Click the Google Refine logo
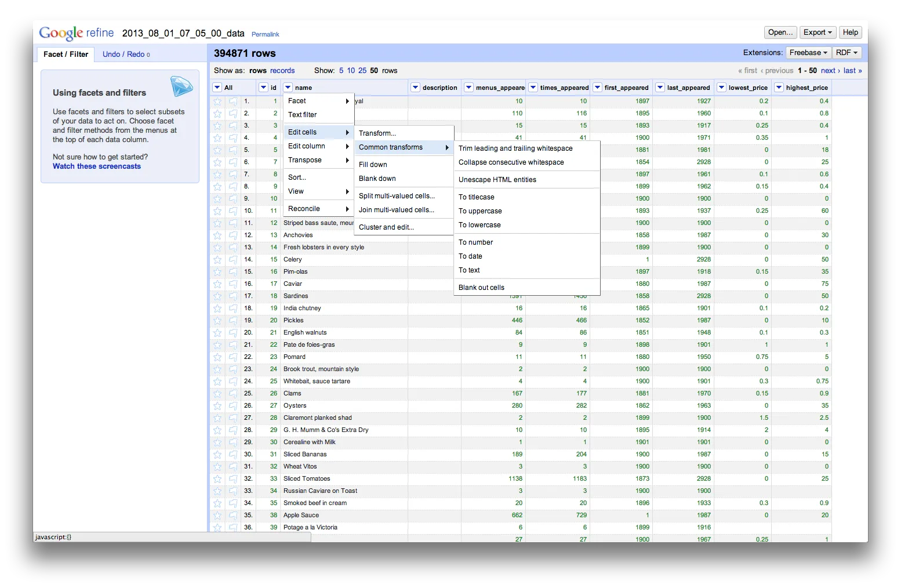 coord(75,33)
